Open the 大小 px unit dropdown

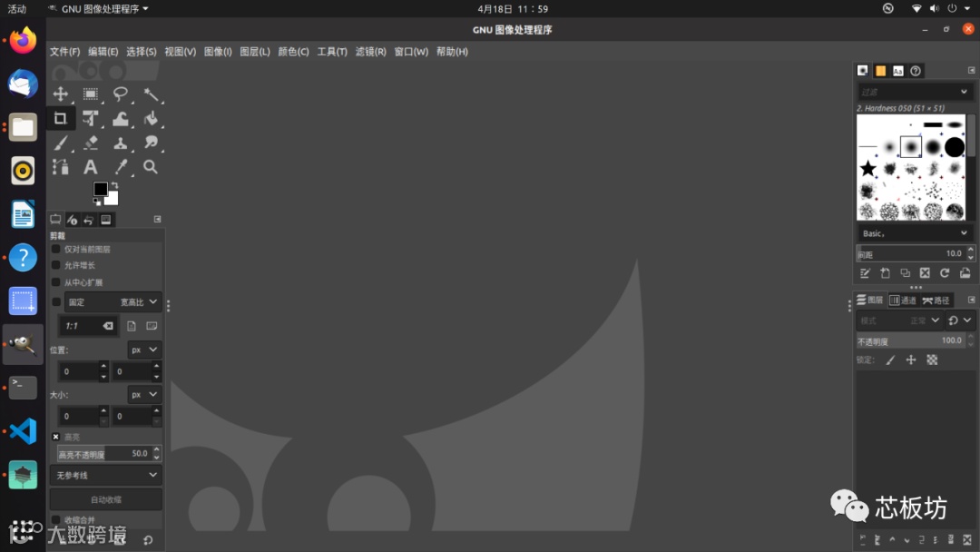(x=144, y=394)
